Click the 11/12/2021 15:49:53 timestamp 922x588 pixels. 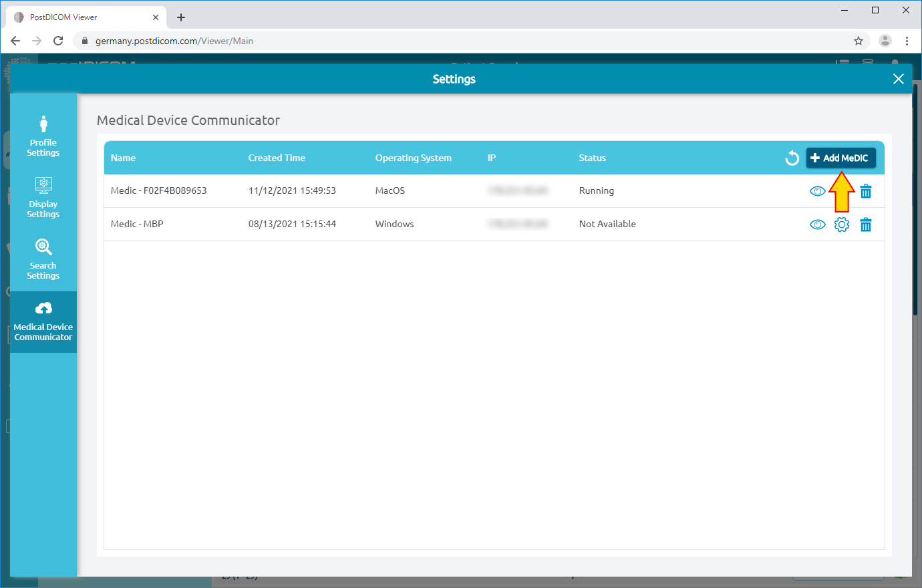coord(292,190)
